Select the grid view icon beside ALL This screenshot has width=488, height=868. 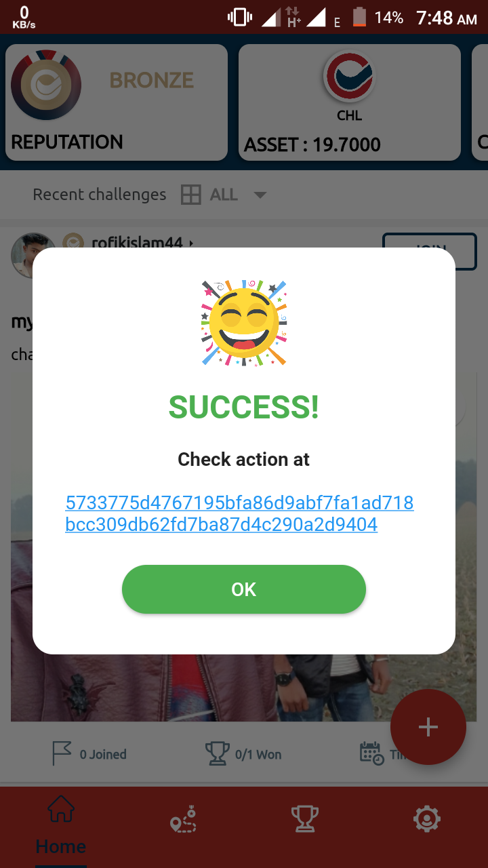[x=191, y=195]
